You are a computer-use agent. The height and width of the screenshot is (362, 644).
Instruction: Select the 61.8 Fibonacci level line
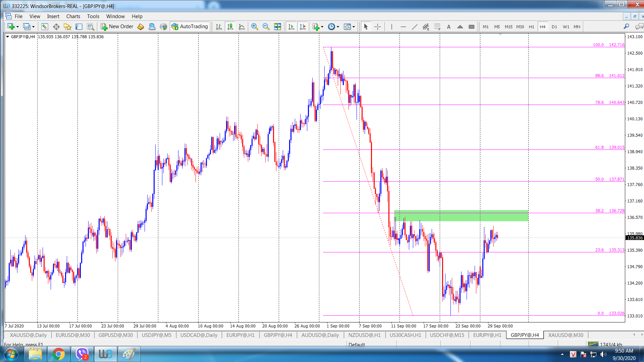point(474,149)
